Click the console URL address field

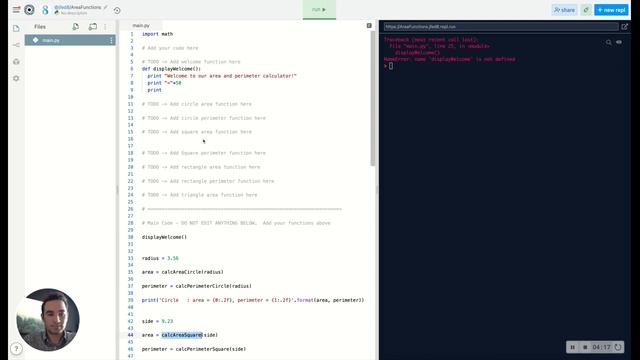pos(501,27)
